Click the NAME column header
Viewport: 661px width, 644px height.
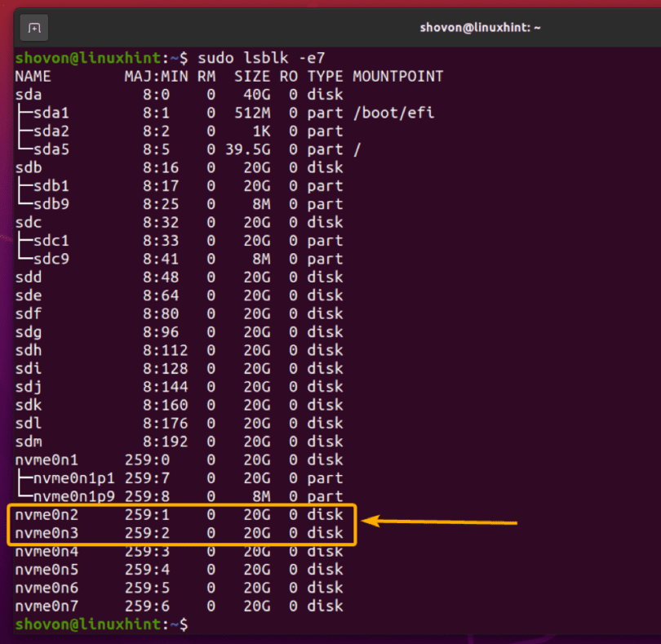pos(33,76)
